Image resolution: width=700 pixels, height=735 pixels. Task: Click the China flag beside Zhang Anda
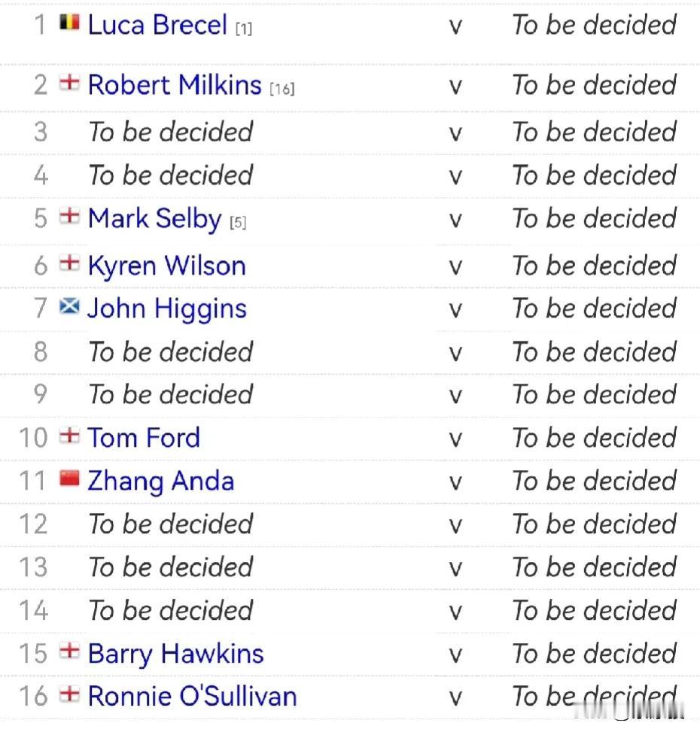pyautogui.click(x=69, y=478)
